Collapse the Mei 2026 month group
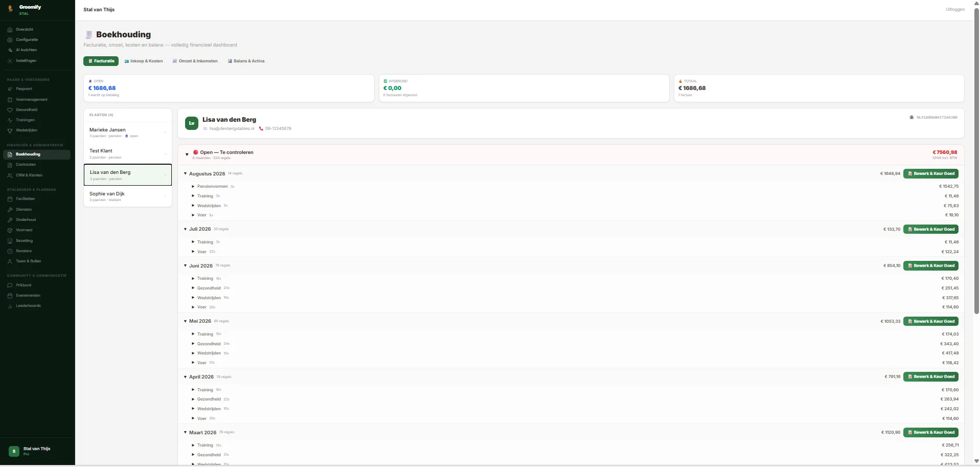The height and width of the screenshot is (467, 980). click(185, 321)
